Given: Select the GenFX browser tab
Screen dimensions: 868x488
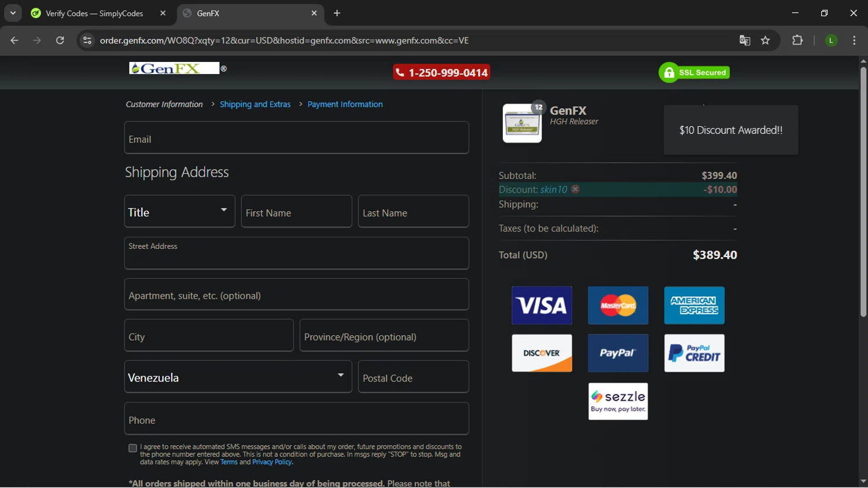Looking at the screenshot, I should point(250,13).
